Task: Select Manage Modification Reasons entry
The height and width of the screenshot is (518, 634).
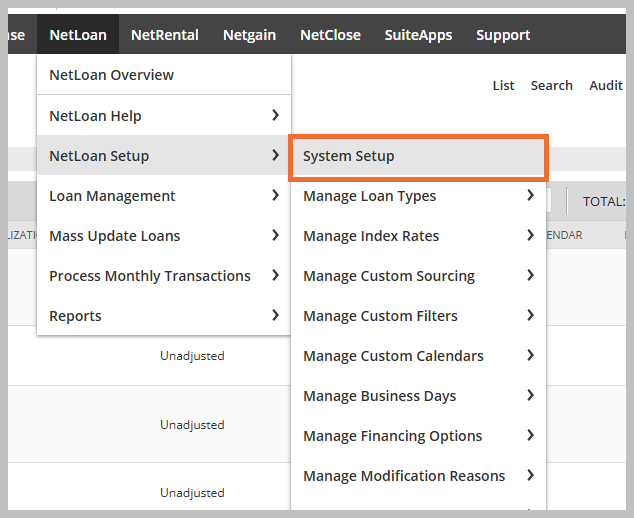Action: click(418, 476)
